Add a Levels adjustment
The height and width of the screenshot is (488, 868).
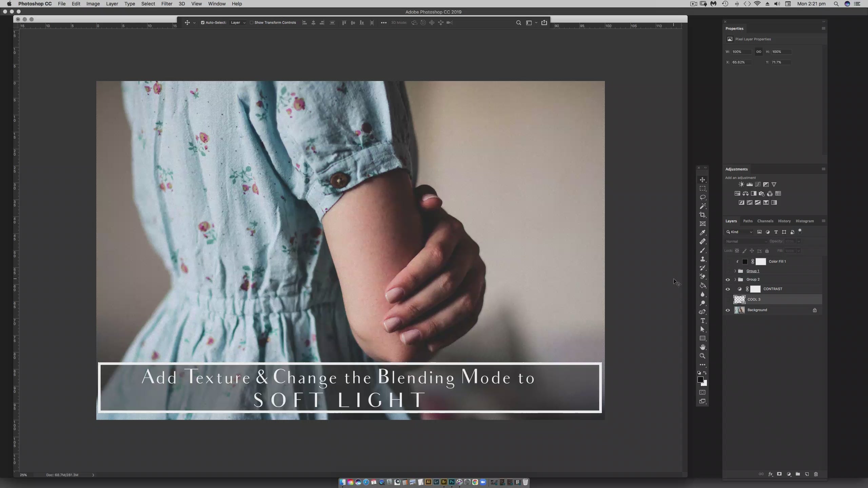[x=749, y=184]
